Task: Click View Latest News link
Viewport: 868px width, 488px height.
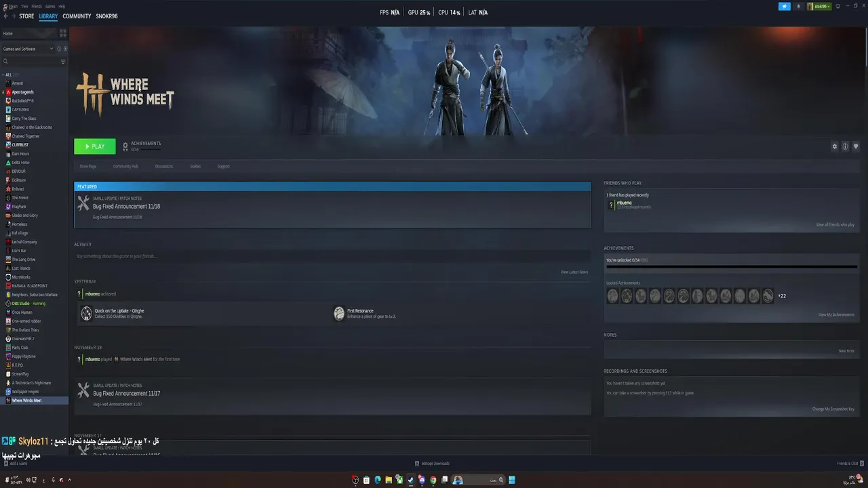Action: (x=574, y=272)
